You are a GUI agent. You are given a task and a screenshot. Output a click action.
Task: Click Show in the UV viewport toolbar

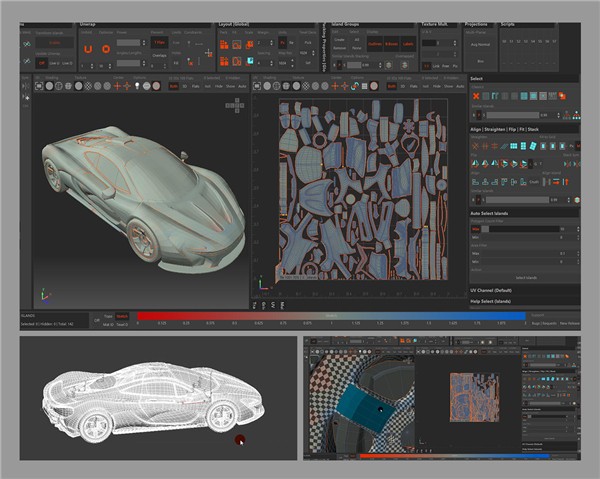(x=448, y=86)
